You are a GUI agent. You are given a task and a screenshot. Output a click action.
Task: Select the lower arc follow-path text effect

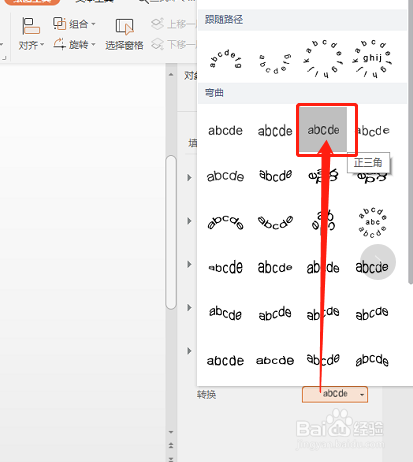coord(275,63)
